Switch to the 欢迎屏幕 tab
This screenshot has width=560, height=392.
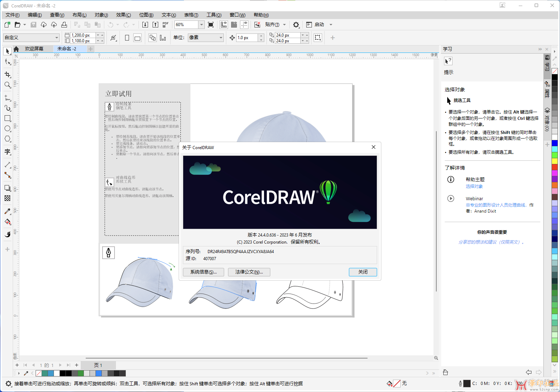(x=34, y=49)
